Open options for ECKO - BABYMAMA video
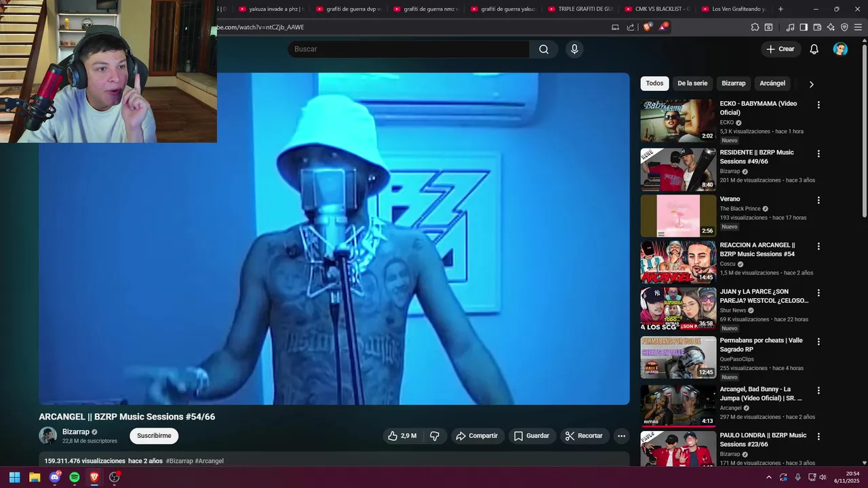This screenshot has height=488, width=868. [818, 105]
